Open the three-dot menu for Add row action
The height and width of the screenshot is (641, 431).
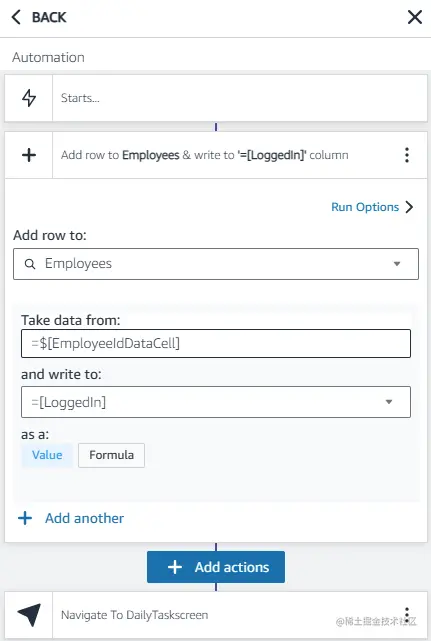pyautogui.click(x=406, y=155)
